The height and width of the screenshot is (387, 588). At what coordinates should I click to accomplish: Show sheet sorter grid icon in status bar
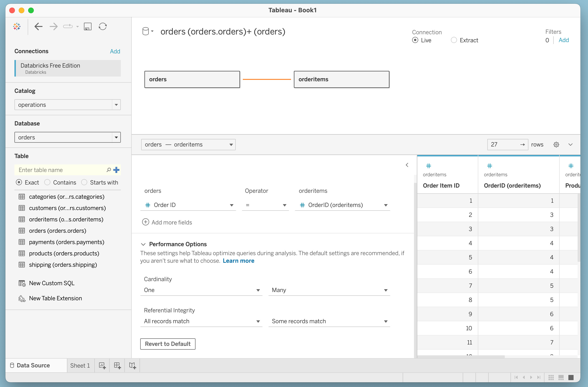(551, 377)
